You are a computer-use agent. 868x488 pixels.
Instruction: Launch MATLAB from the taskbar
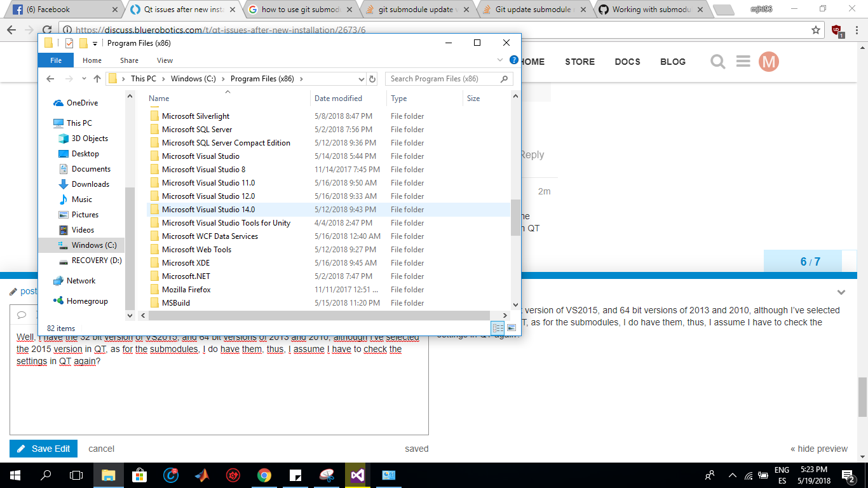click(201, 475)
